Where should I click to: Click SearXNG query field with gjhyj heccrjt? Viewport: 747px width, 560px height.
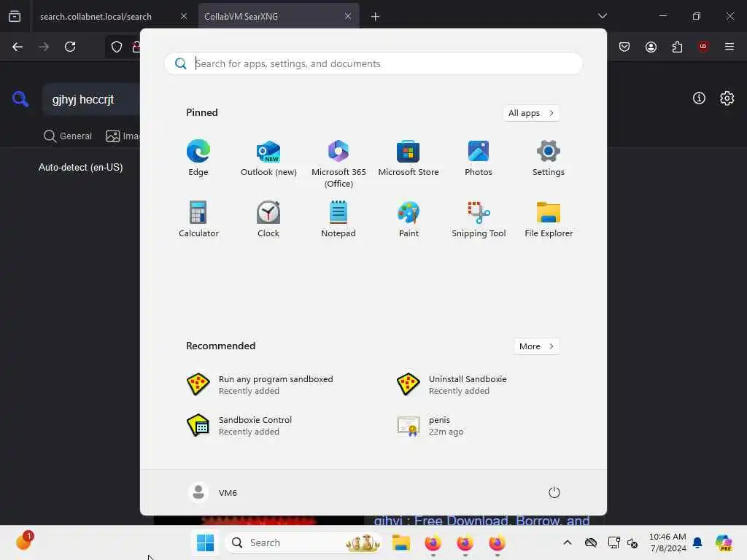tap(91, 99)
